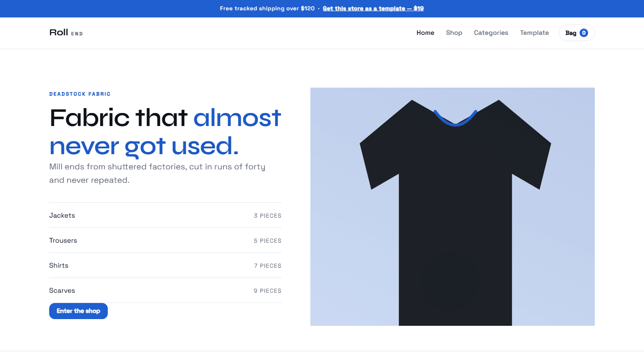Click 'Get this store as a template' link

(x=373, y=8)
